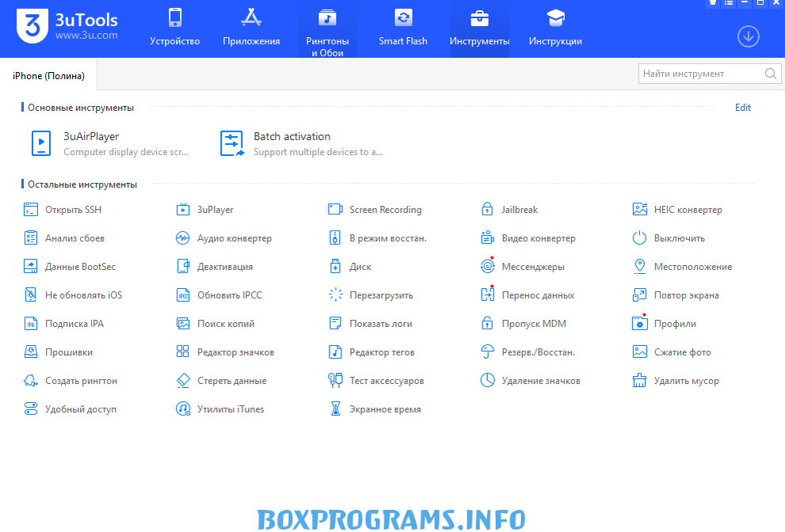Go to the Smart Flash tab
This screenshot has height=532, width=785.
point(403,28)
